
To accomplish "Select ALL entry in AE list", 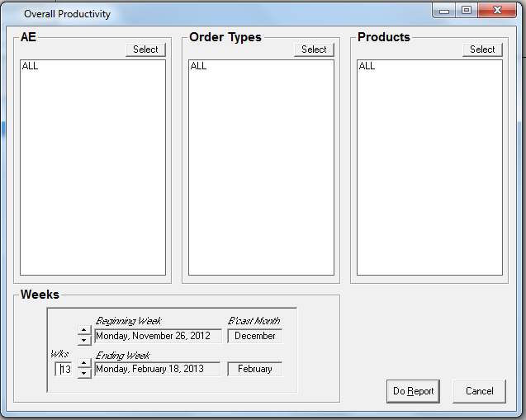I will [x=31, y=66].
